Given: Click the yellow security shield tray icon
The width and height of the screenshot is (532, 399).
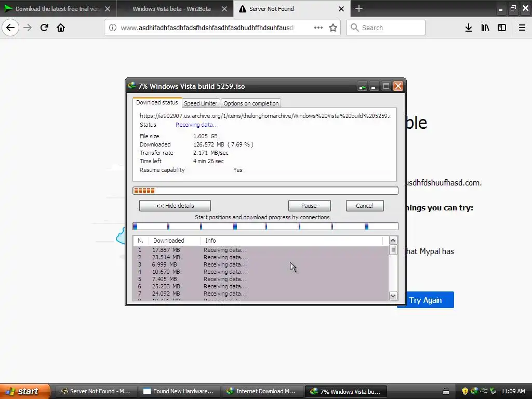Looking at the screenshot, I should click(x=465, y=391).
